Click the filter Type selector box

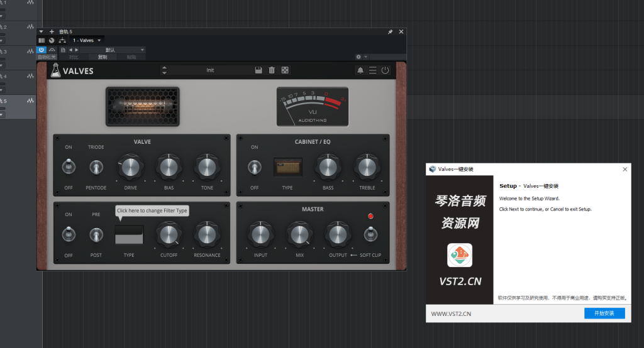(129, 235)
